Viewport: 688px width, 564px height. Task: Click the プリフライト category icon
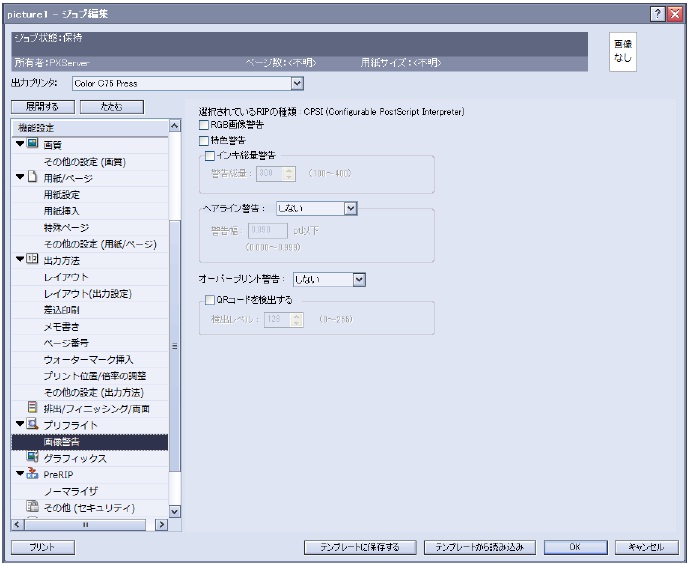point(33,424)
